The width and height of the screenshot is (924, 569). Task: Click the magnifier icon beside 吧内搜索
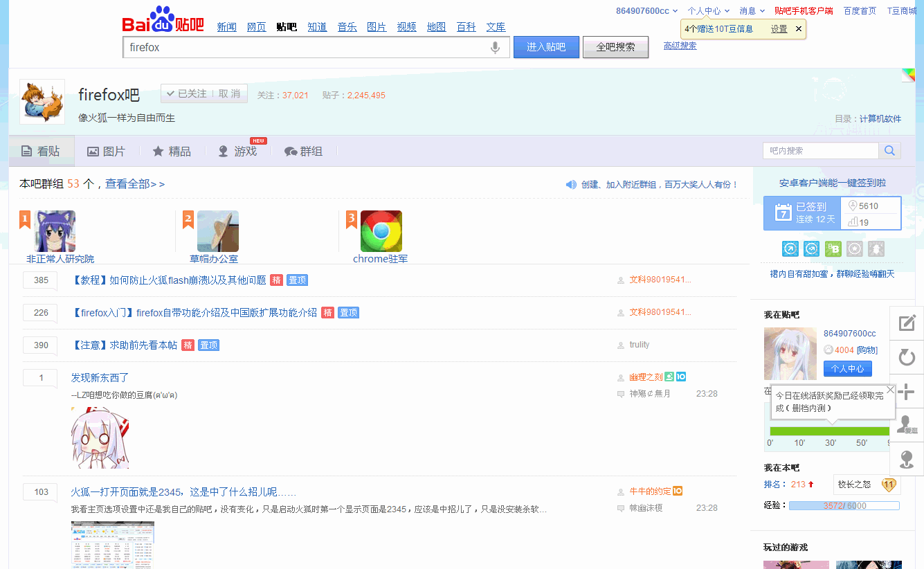pyautogui.click(x=889, y=151)
